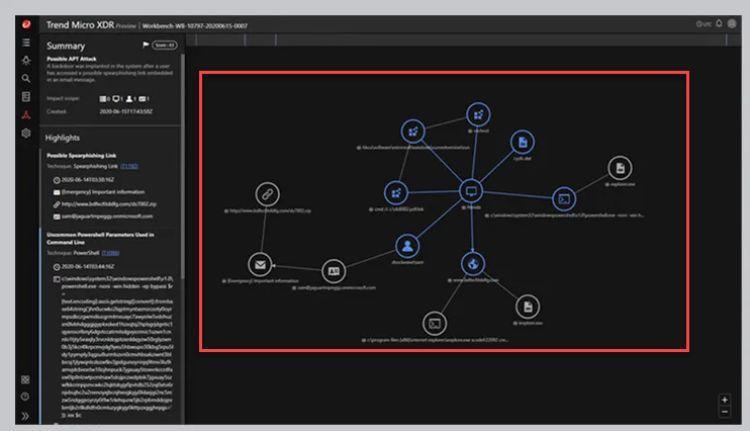Click the mailbox icon in Impact scope

(142, 99)
